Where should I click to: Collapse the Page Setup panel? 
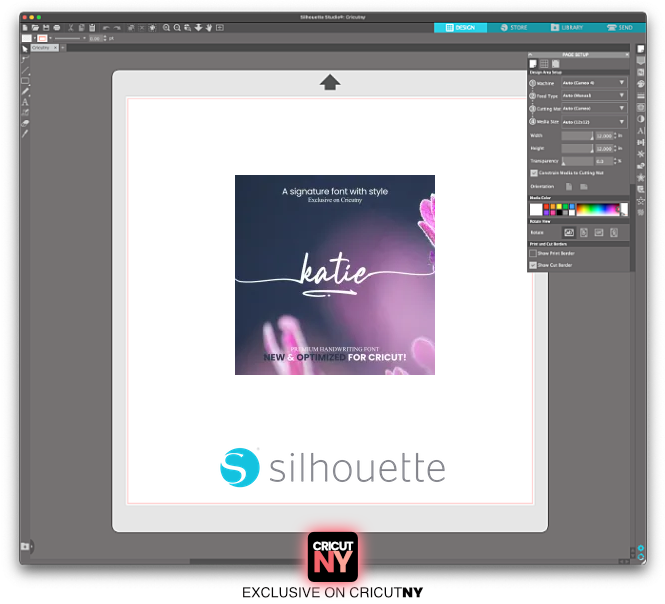(530, 55)
